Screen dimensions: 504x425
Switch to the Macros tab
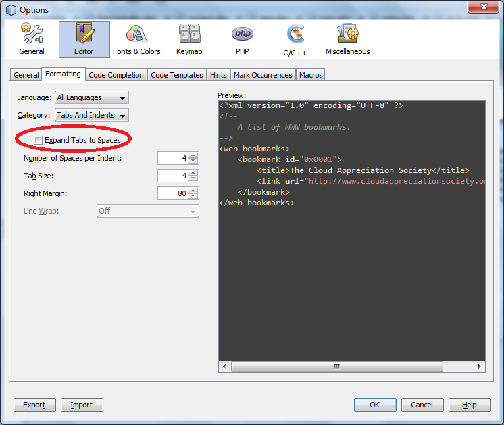pyautogui.click(x=311, y=75)
